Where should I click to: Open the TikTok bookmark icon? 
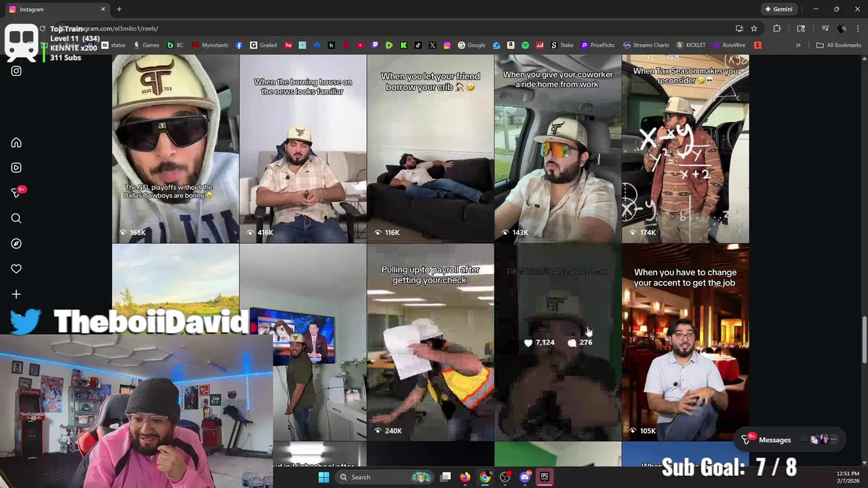[418, 45]
